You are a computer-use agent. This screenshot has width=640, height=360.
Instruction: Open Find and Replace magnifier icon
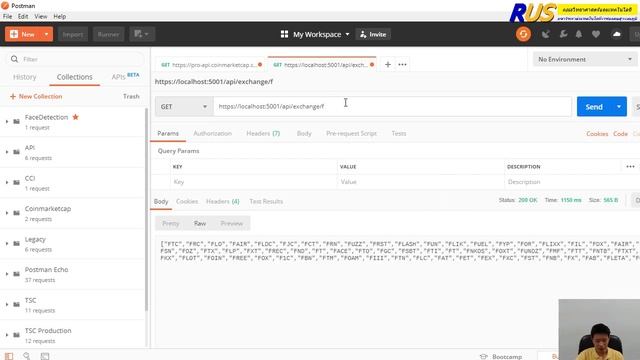click(27, 356)
